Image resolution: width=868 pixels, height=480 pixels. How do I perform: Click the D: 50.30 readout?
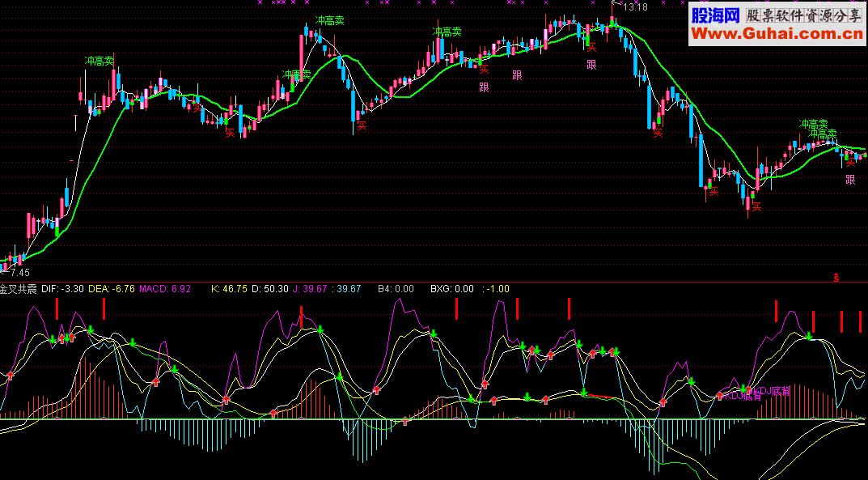(270, 289)
